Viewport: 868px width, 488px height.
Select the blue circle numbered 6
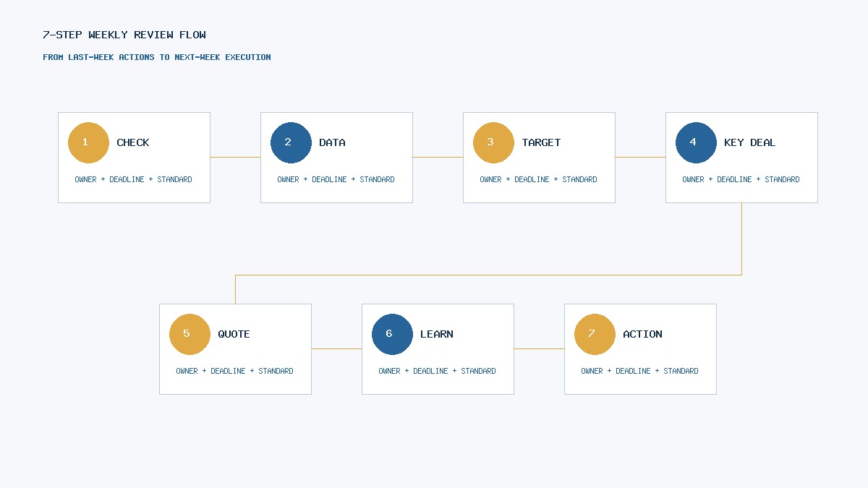(x=392, y=334)
